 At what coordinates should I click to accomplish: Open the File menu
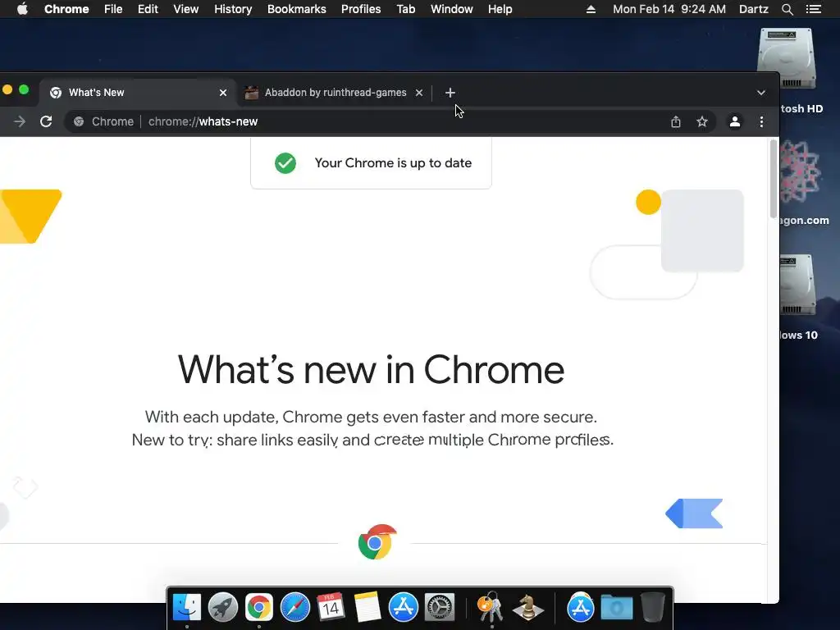[x=113, y=9]
